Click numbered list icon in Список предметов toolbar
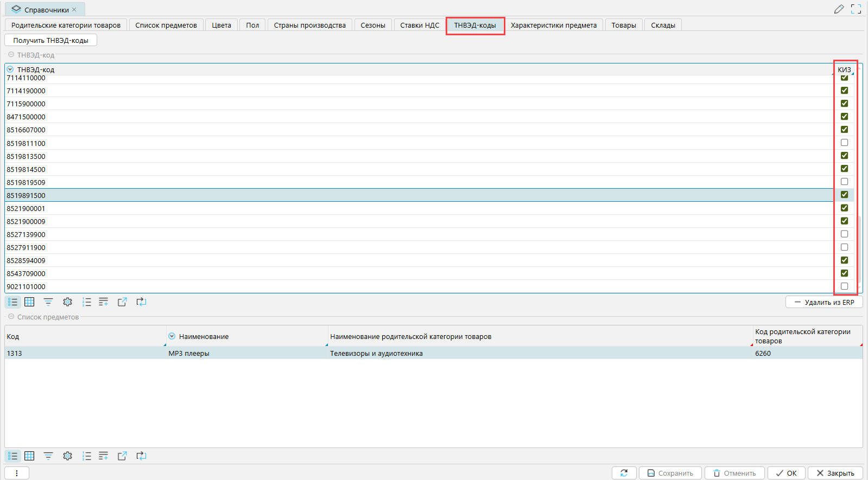The image size is (868, 480). point(86,456)
